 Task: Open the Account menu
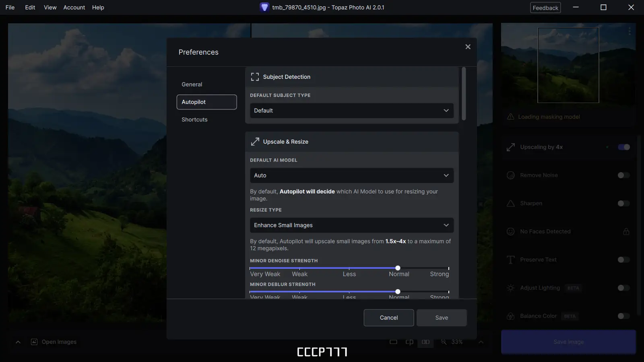74,7
